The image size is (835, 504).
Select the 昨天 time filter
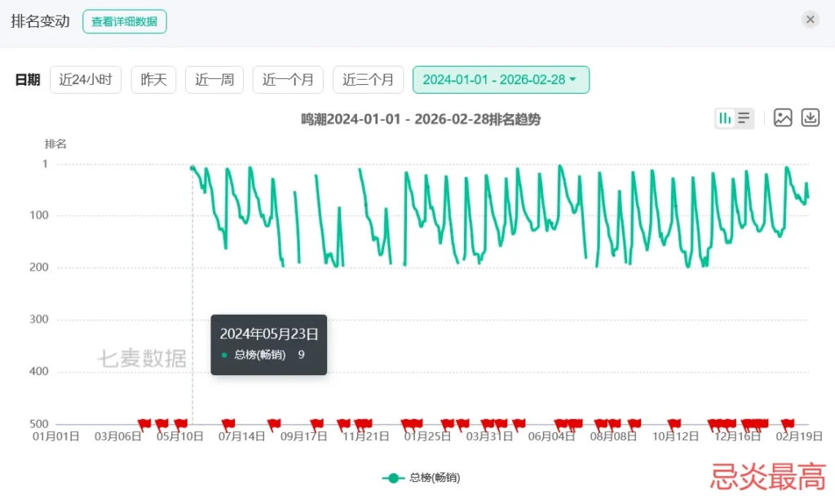pyautogui.click(x=153, y=80)
